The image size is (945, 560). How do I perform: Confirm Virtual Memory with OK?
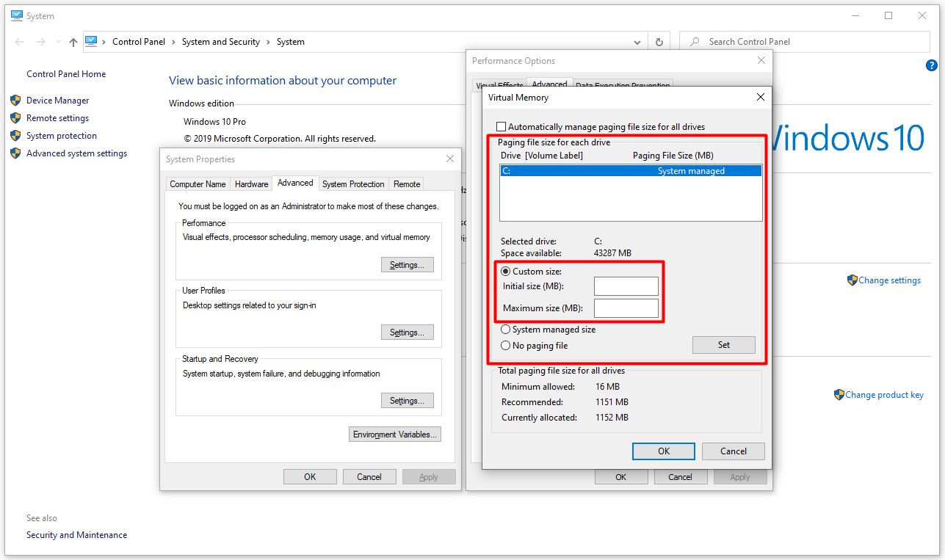(664, 451)
